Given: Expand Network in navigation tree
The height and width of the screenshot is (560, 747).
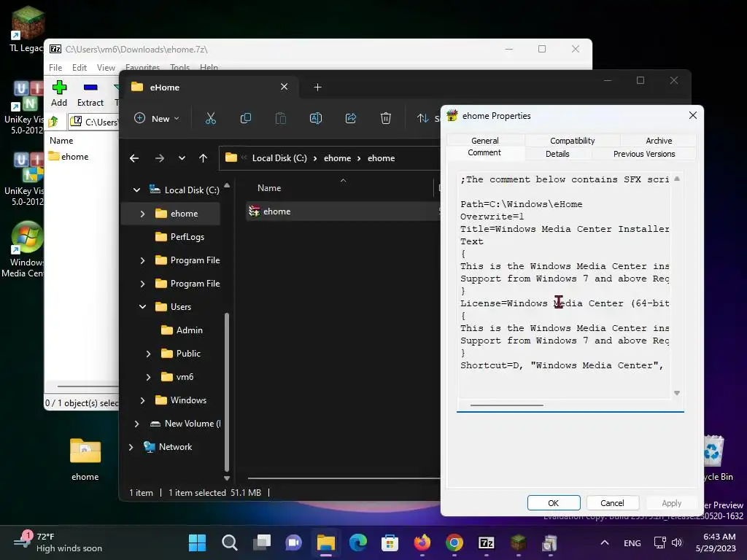Looking at the screenshot, I should click(x=131, y=447).
